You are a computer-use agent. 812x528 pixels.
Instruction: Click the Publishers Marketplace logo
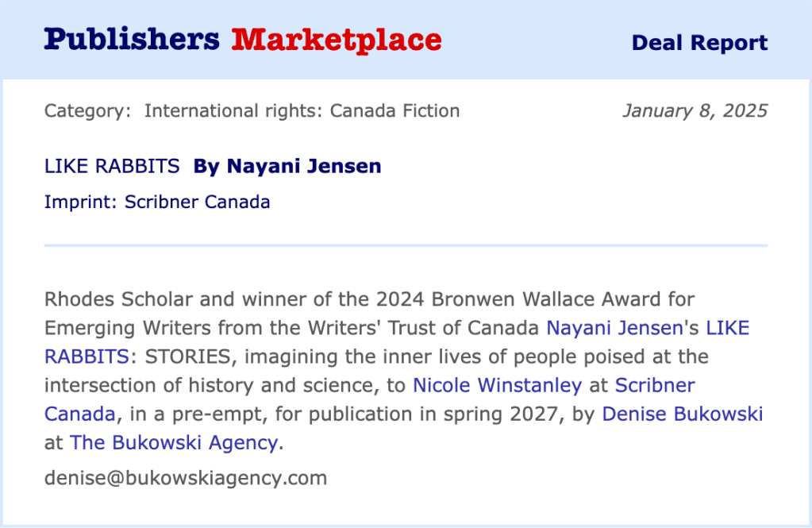pos(242,39)
